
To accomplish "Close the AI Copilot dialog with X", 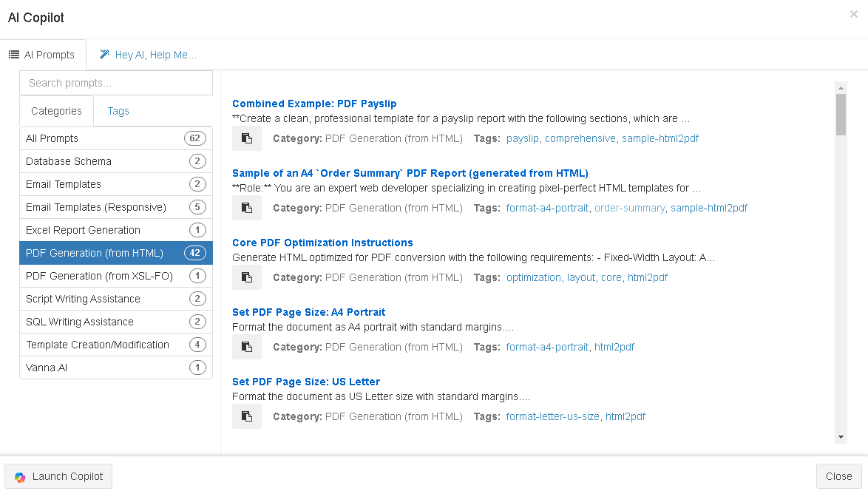I will click(x=854, y=14).
